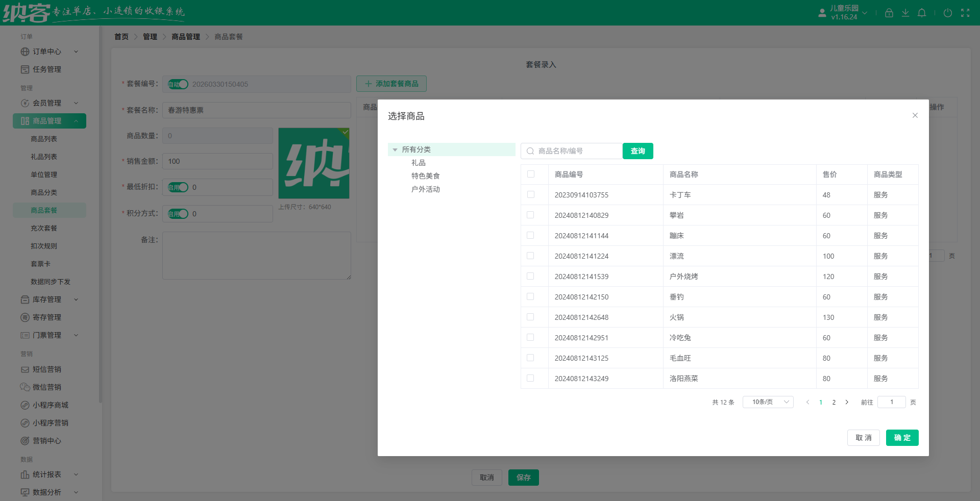Go to page 2 of the product list
The width and height of the screenshot is (980, 501).
(x=834, y=402)
